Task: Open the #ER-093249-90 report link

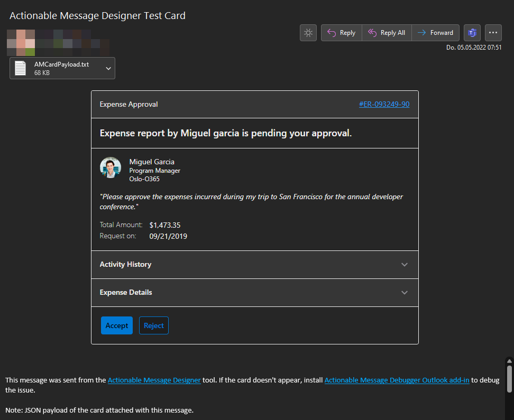Action: [x=384, y=104]
